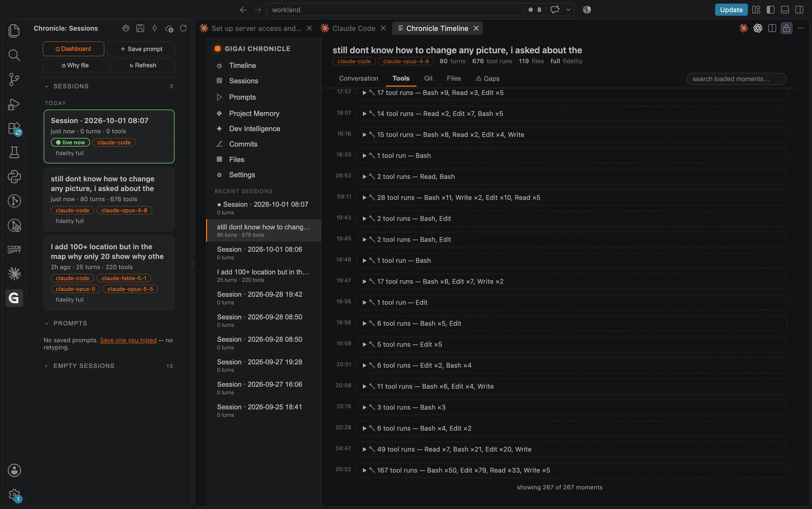
Task: Follow the 'Save one you typed' link
Action: point(128,340)
